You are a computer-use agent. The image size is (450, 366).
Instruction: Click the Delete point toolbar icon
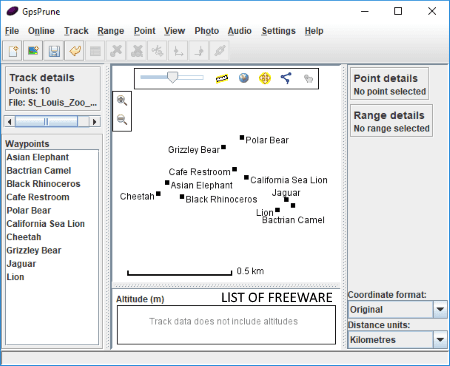[116, 51]
